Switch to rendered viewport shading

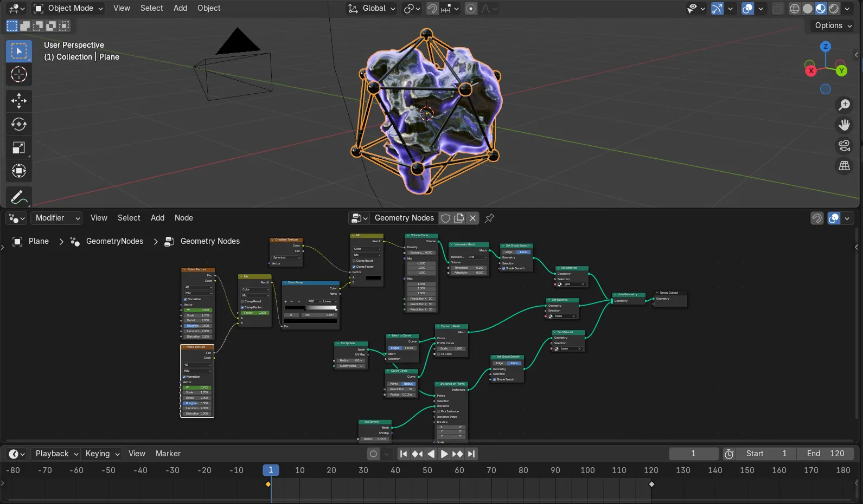pyautogui.click(x=834, y=8)
